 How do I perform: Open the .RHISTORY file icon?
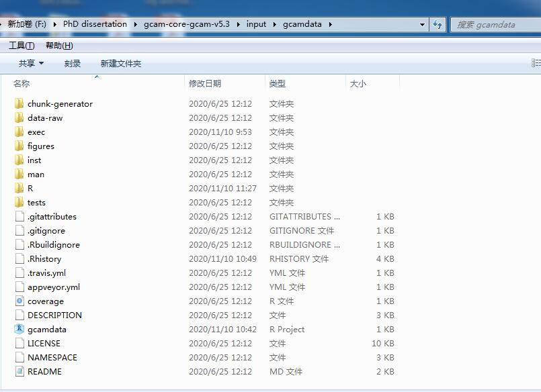click(18, 258)
